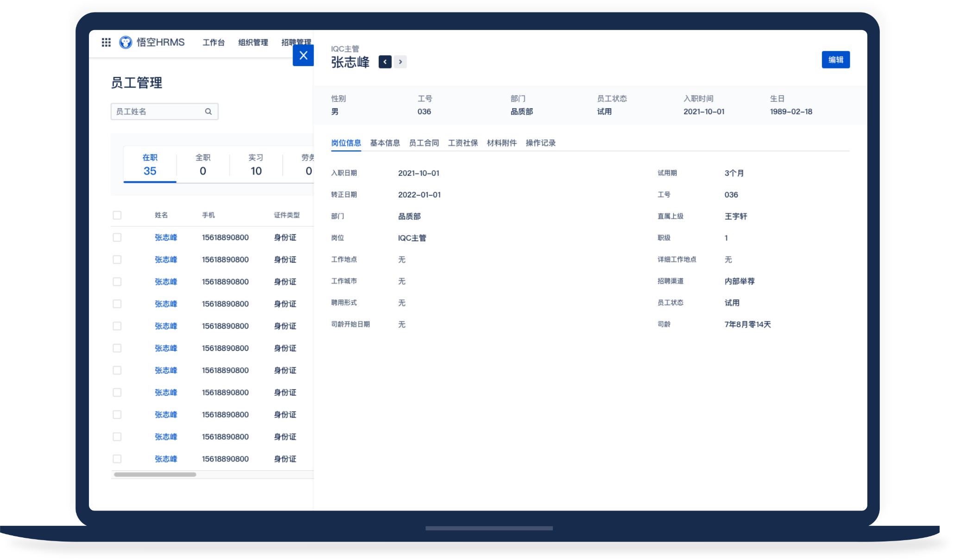The image size is (953, 560).
Task: Check the last employee row checkbox
Action: pyautogui.click(x=117, y=459)
